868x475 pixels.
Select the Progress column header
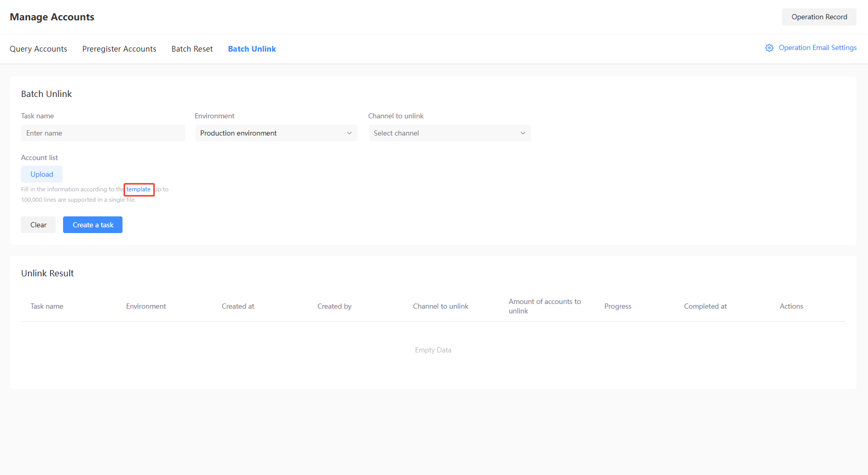coord(617,307)
